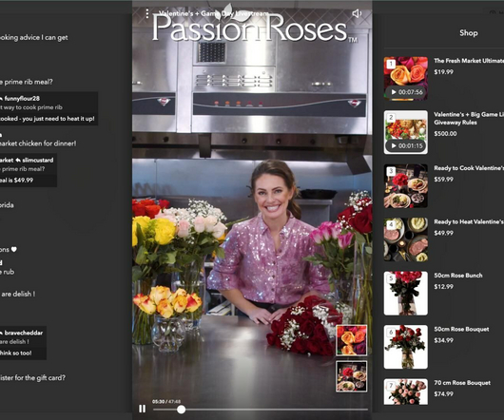
Task: Click the $12.99 price
Action: [x=443, y=286]
